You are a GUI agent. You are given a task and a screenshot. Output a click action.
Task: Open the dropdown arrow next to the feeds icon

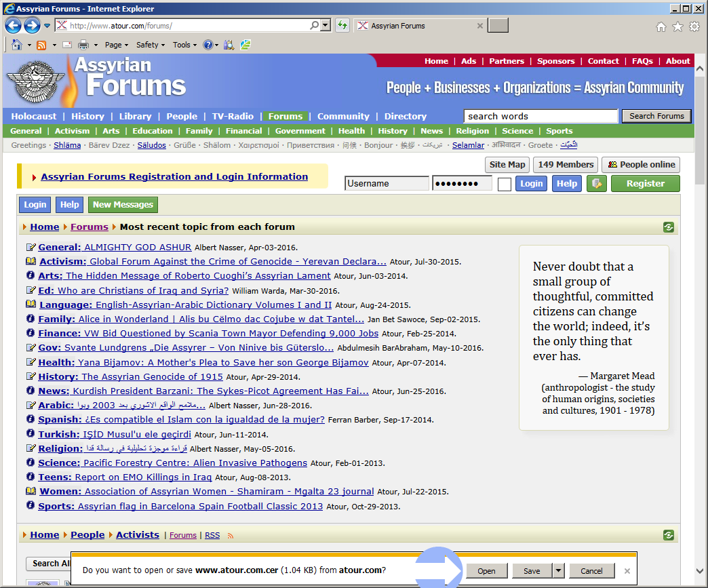(54, 45)
